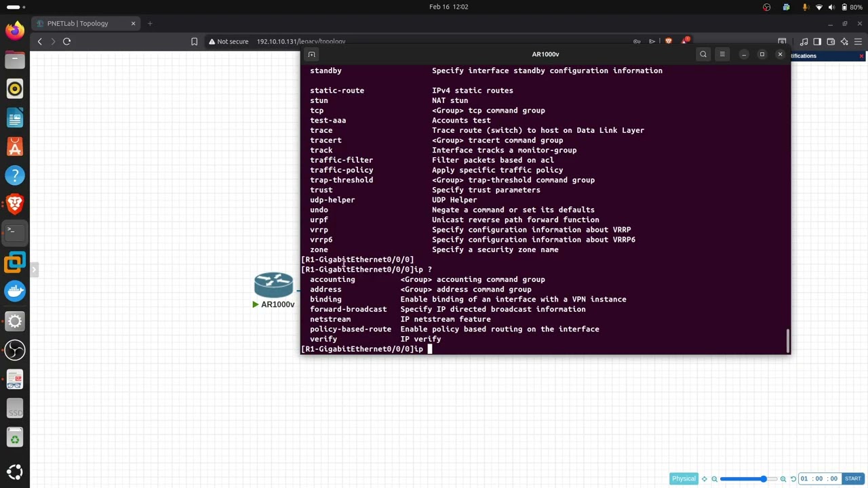Click the microphone indicator in top bar

[x=805, y=7]
